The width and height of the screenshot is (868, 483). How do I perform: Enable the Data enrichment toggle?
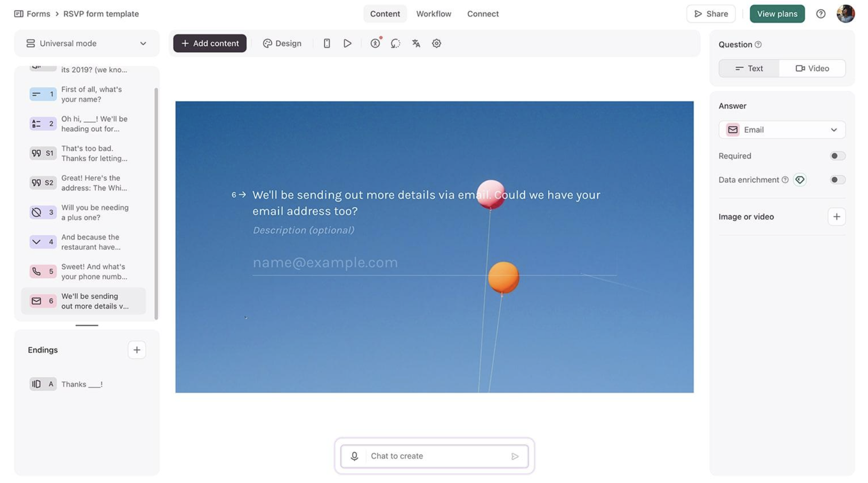(837, 180)
